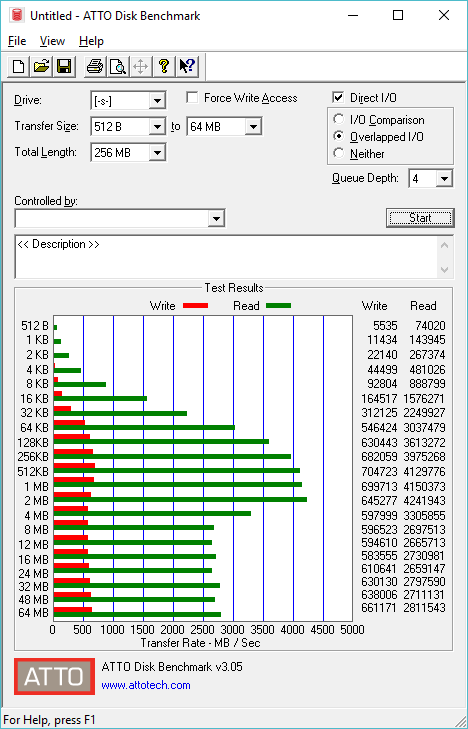Click the status bar Help message
The height and width of the screenshot is (729, 468).
click(x=49, y=720)
